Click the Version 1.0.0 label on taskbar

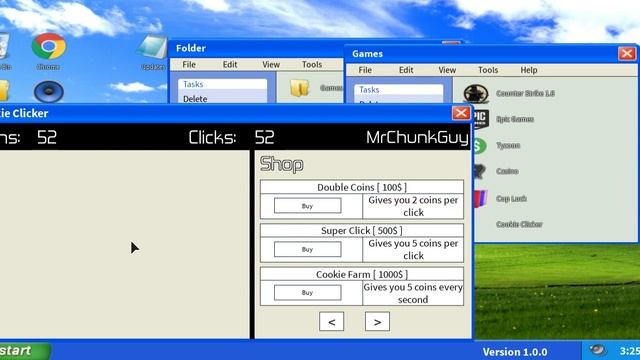point(515,352)
